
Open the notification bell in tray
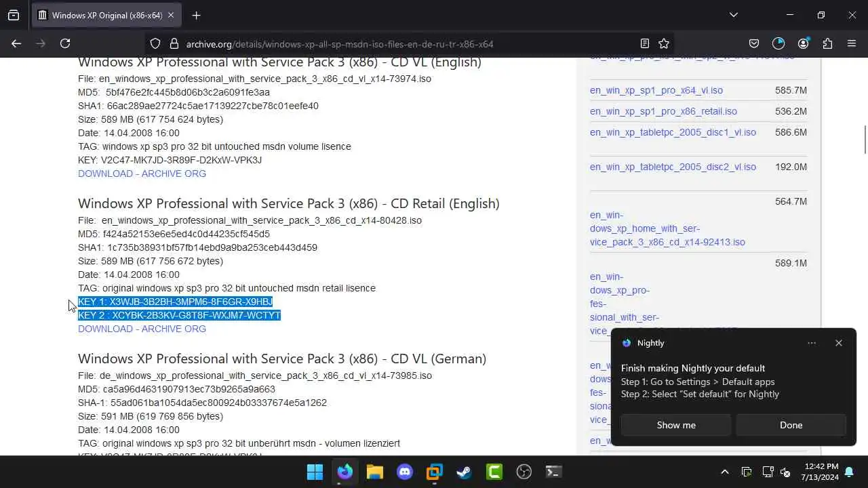[x=849, y=472]
